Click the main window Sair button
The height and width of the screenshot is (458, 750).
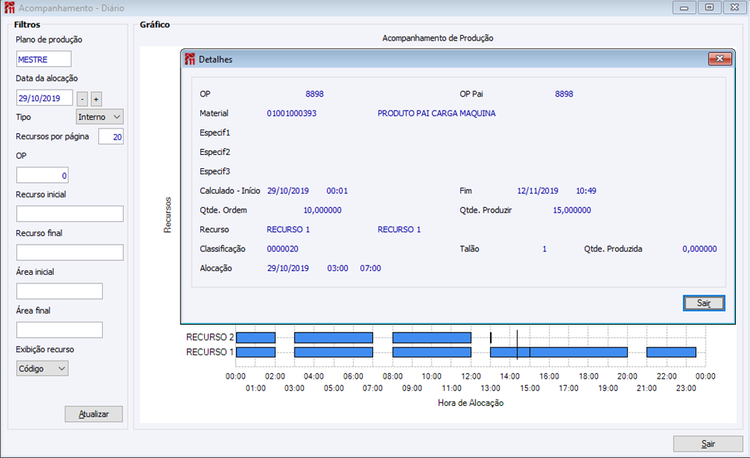click(x=708, y=444)
